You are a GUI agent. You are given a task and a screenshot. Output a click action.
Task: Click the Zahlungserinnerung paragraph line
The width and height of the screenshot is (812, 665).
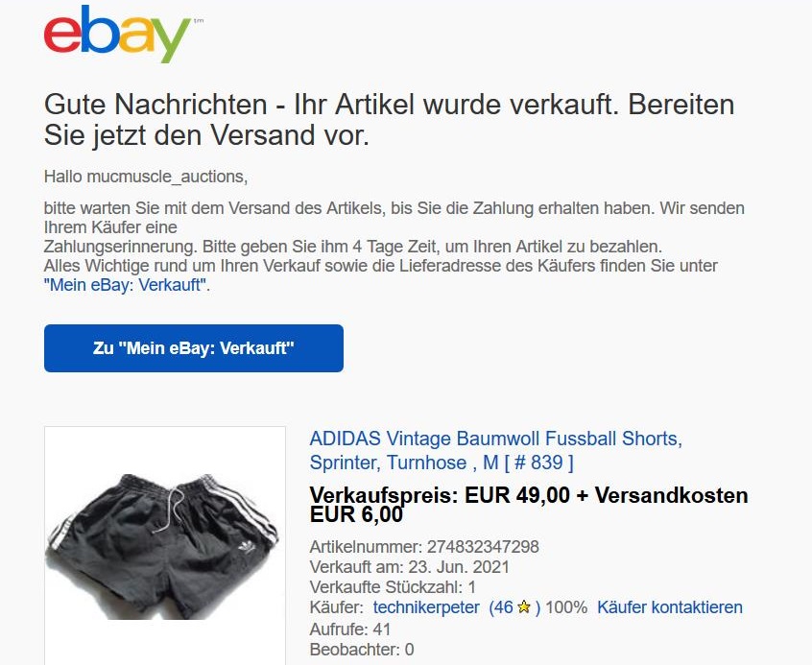(x=352, y=247)
